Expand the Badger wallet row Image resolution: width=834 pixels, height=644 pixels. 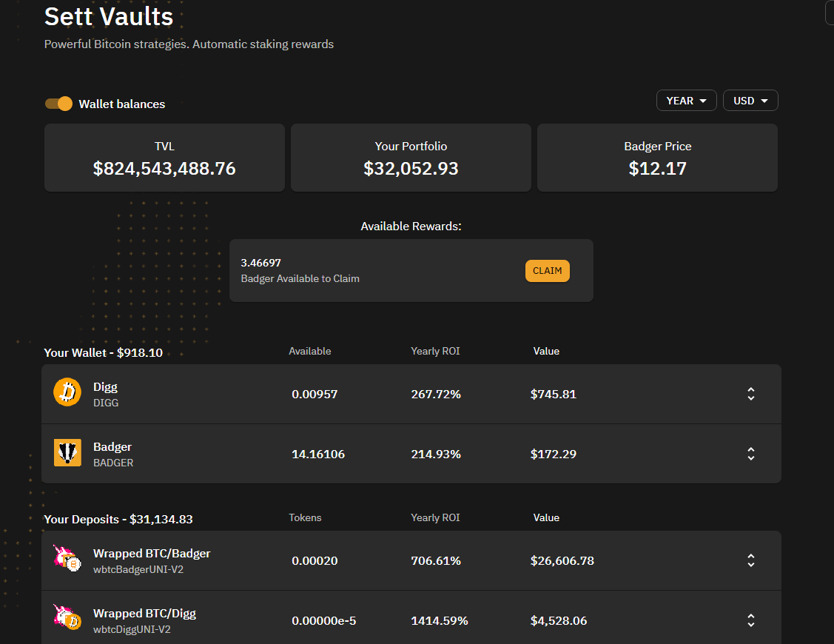750,454
